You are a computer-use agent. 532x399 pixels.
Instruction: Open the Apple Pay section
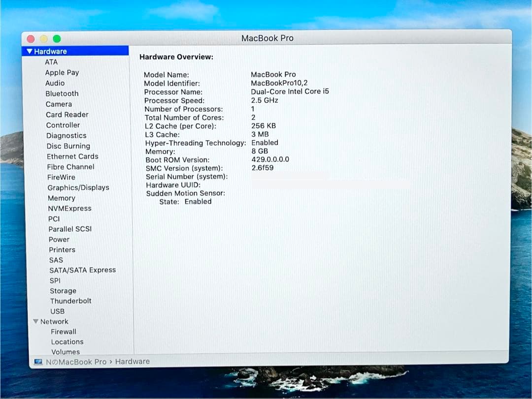(x=62, y=72)
